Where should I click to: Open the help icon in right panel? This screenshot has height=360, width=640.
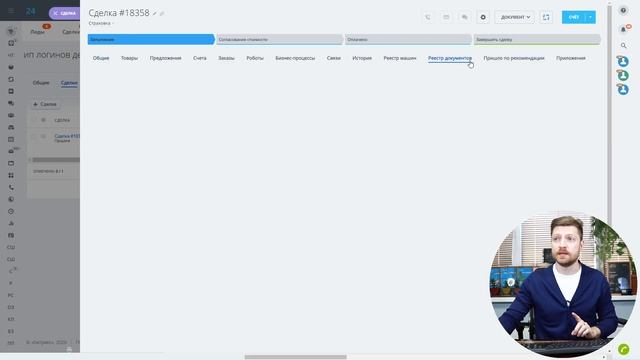click(623, 11)
